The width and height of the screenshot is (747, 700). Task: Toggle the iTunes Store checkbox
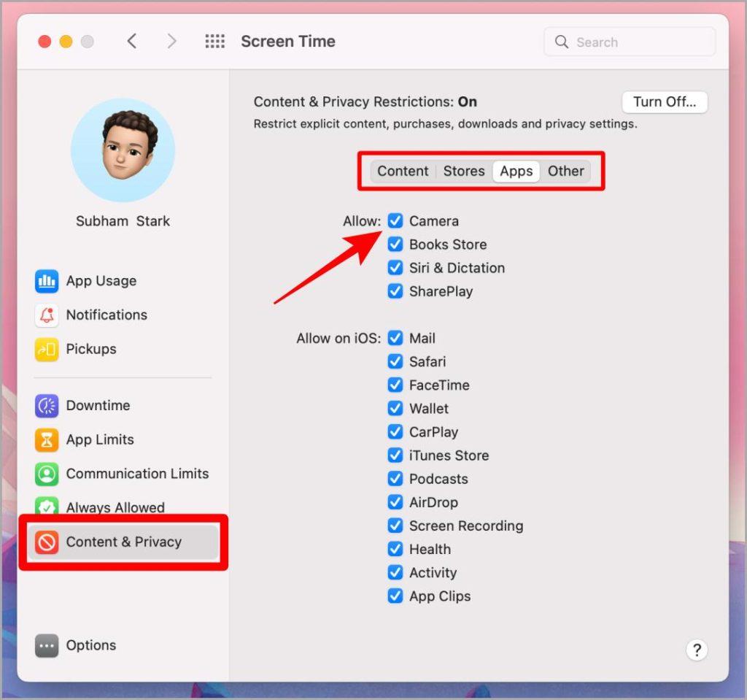[395, 455]
